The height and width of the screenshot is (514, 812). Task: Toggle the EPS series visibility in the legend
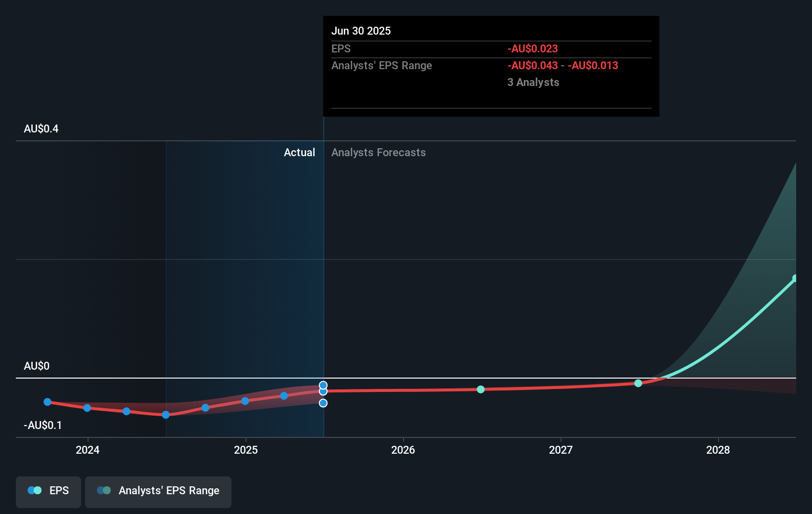pyautogui.click(x=48, y=491)
